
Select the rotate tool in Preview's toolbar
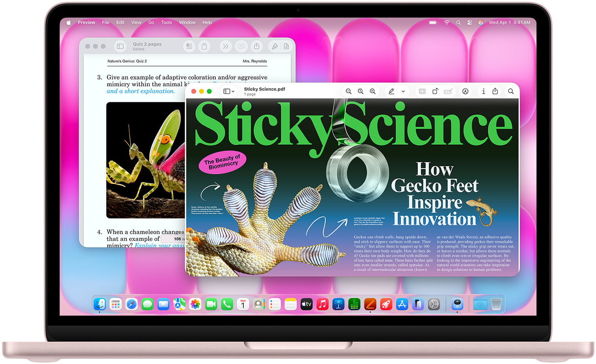click(435, 91)
